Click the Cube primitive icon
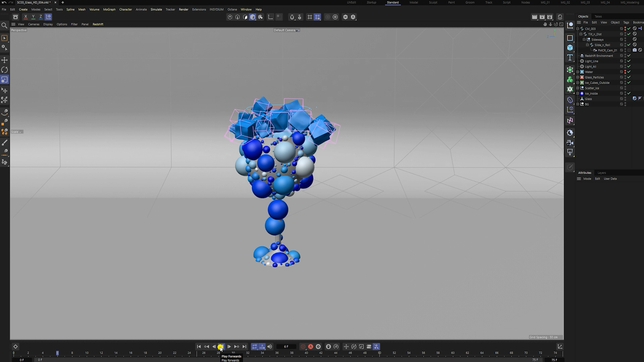The image size is (644, 362). click(570, 48)
